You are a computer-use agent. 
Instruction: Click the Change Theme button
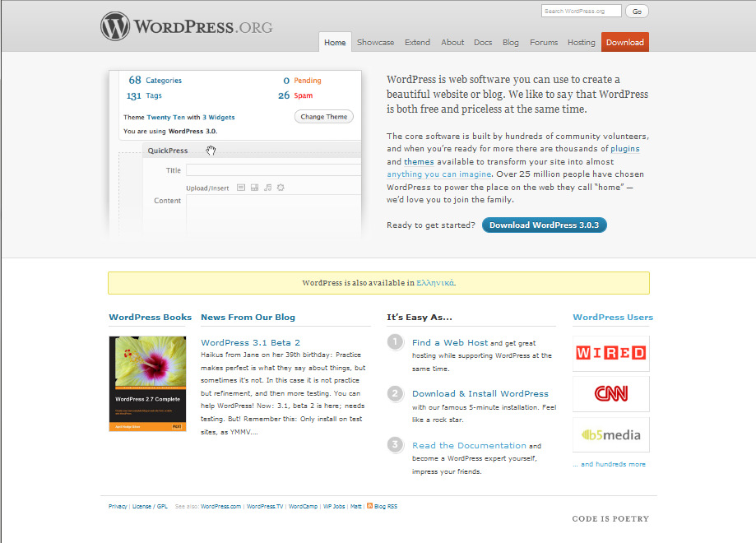(x=324, y=117)
